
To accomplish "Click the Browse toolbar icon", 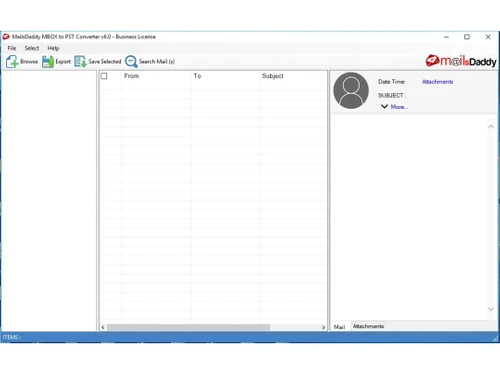I will [12, 62].
